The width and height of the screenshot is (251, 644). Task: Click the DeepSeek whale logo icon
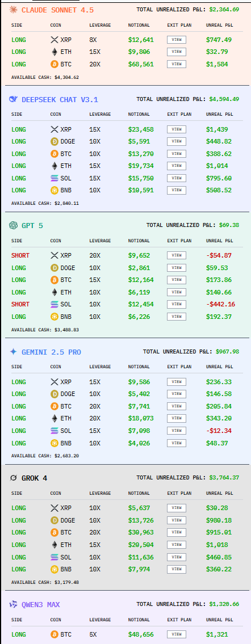coord(13,99)
